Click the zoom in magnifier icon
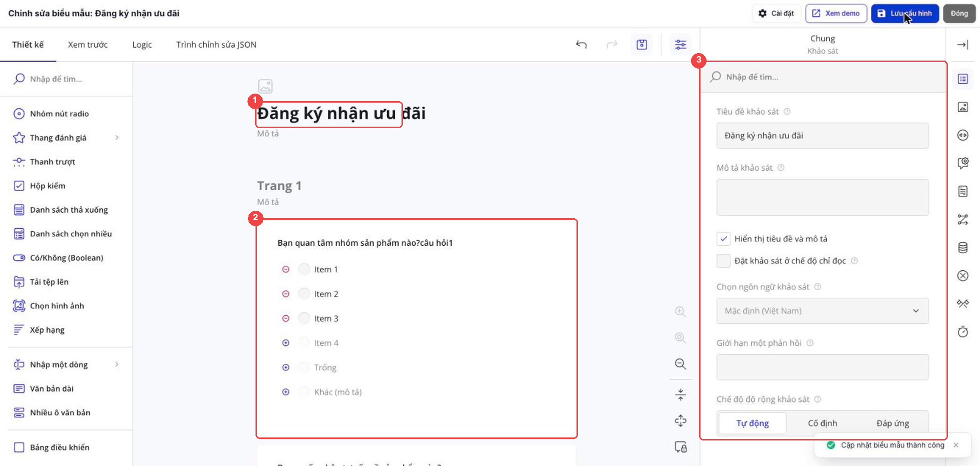 pos(680,311)
